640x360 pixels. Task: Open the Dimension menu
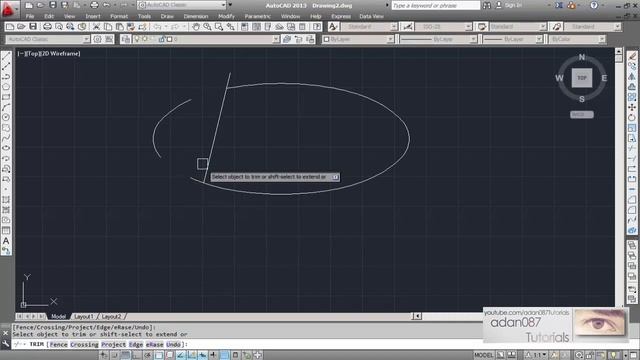[x=196, y=16]
